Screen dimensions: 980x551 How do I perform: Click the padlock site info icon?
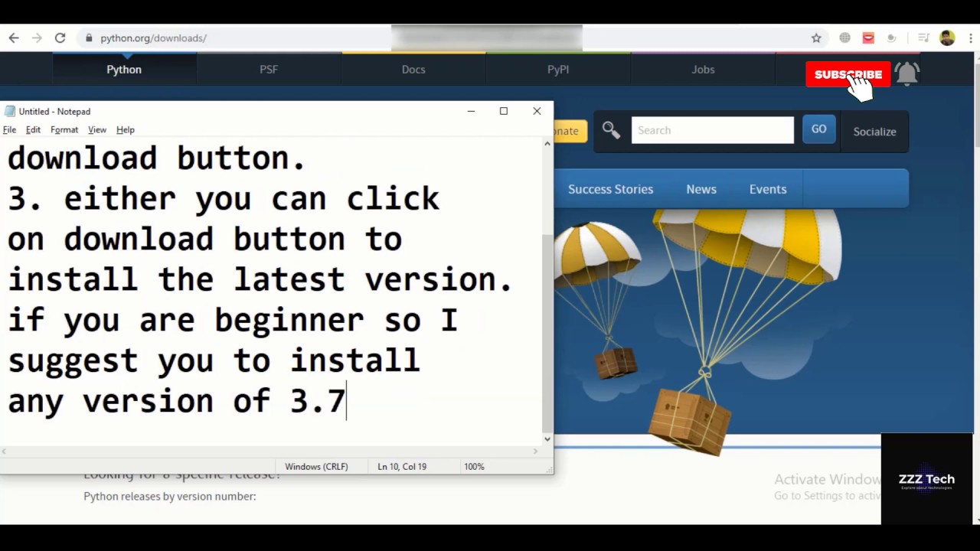(x=89, y=38)
